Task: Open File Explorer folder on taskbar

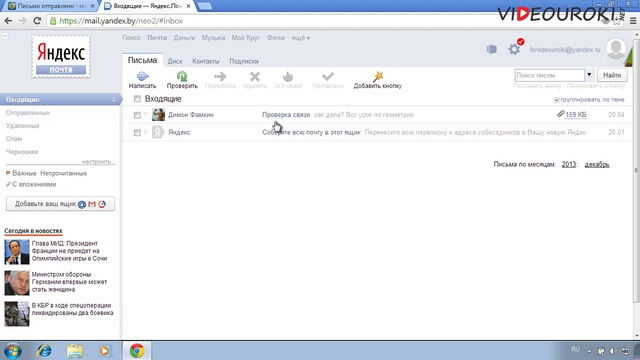Action: click(x=75, y=351)
